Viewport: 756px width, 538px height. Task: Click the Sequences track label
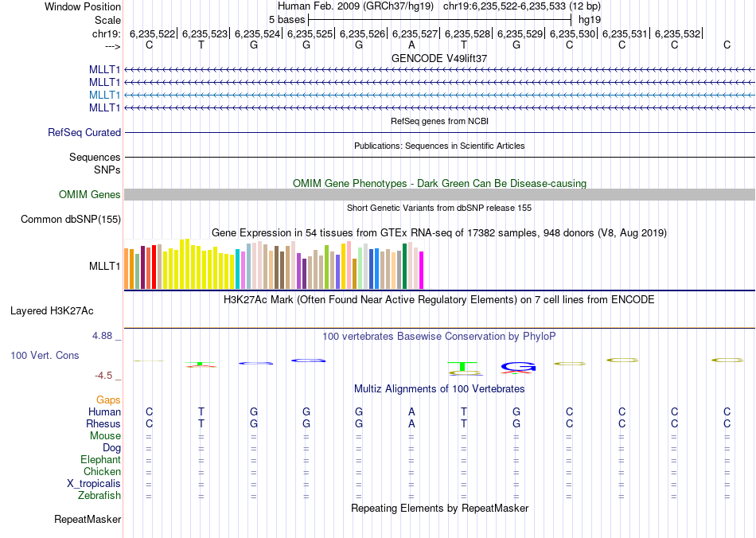(x=95, y=157)
